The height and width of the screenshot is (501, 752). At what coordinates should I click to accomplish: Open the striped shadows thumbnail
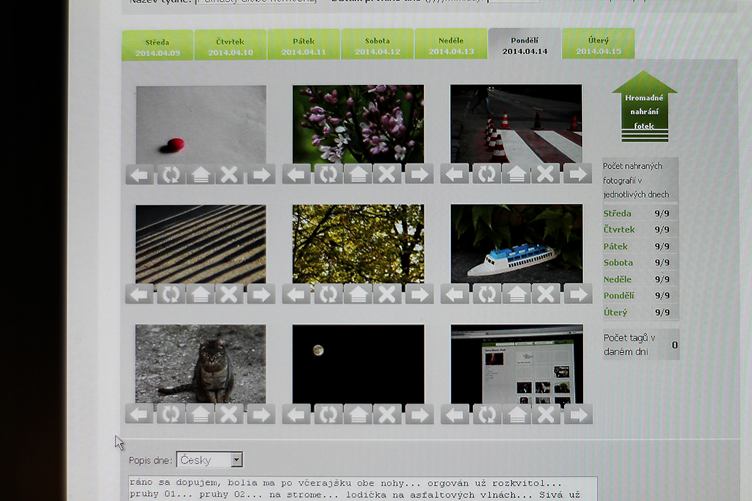(x=200, y=245)
